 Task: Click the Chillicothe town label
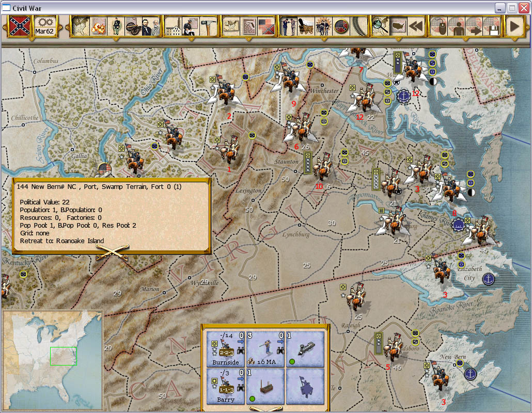[x=25, y=118]
